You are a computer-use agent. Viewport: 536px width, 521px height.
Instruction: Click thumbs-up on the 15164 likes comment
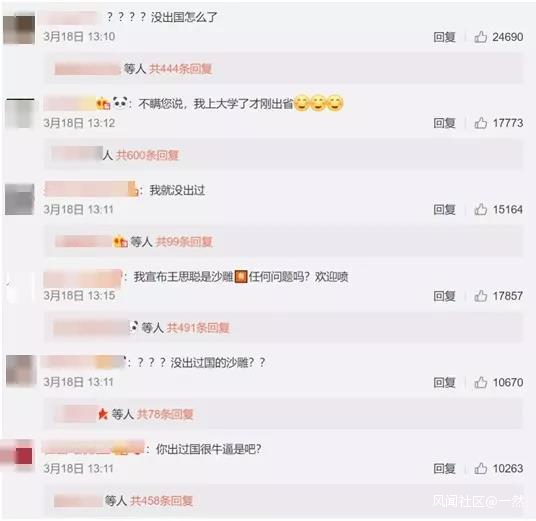pos(480,209)
